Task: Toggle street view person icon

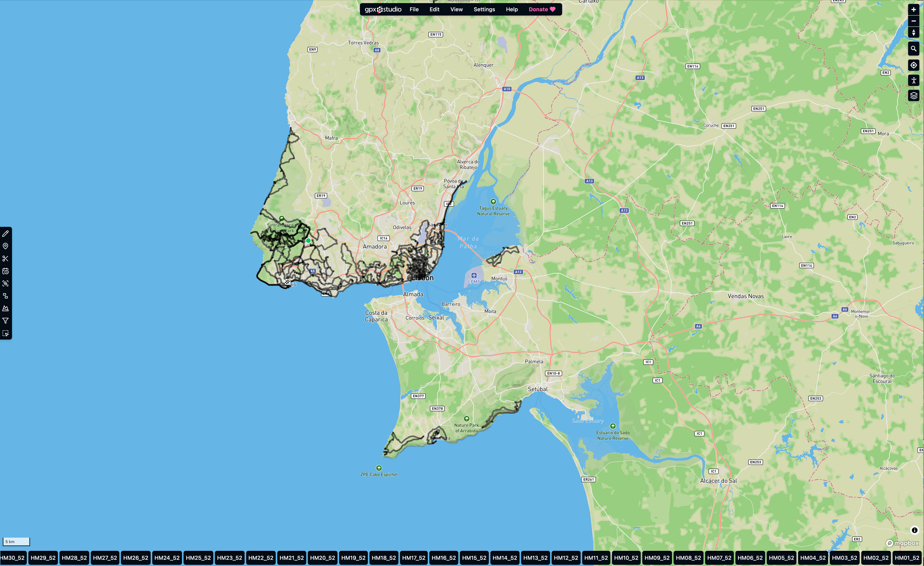Action: pyautogui.click(x=913, y=80)
